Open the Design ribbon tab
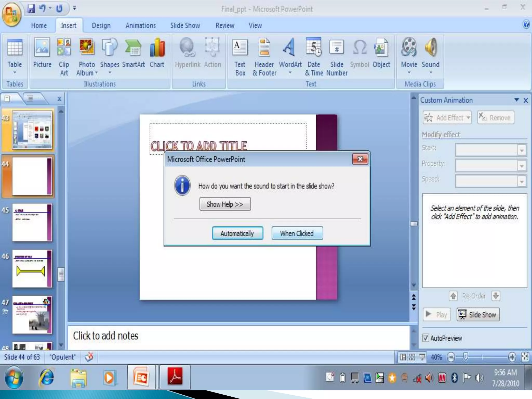 pyautogui.click(x=101, y=25)
